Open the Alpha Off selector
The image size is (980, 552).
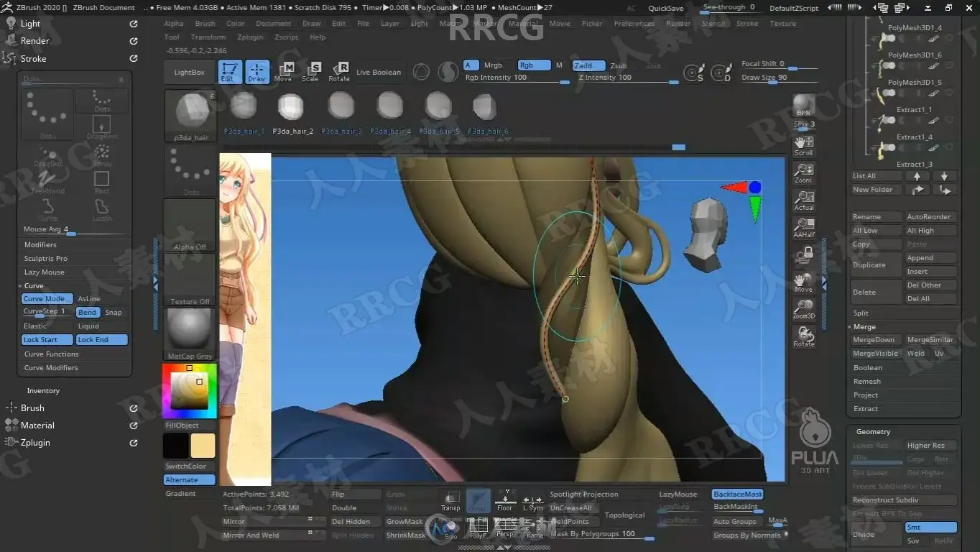point(190,226)
